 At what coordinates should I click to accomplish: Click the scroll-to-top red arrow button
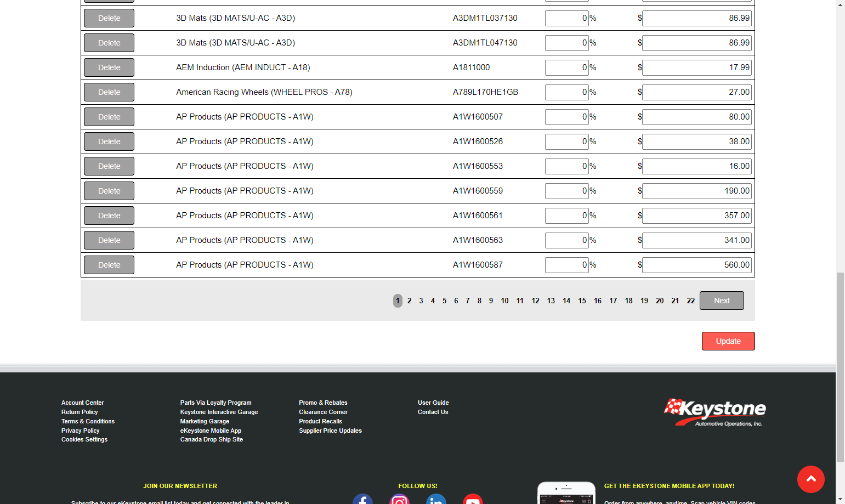coord(811,479)
